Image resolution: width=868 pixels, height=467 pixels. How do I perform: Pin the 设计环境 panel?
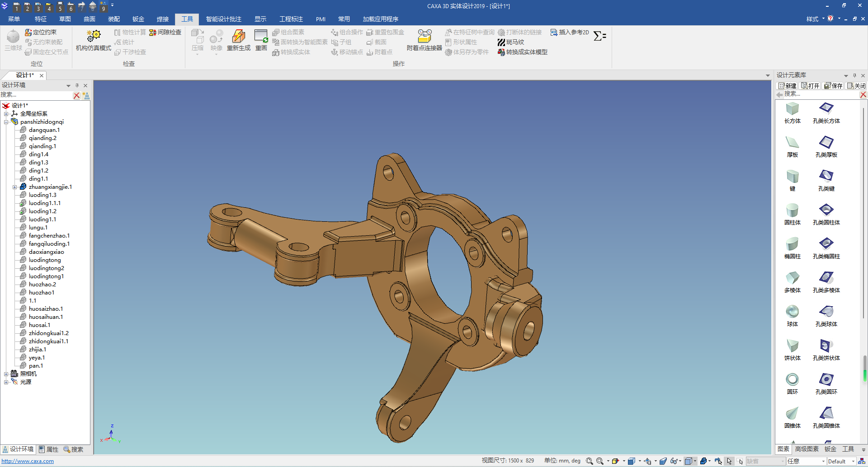(77, 85)
